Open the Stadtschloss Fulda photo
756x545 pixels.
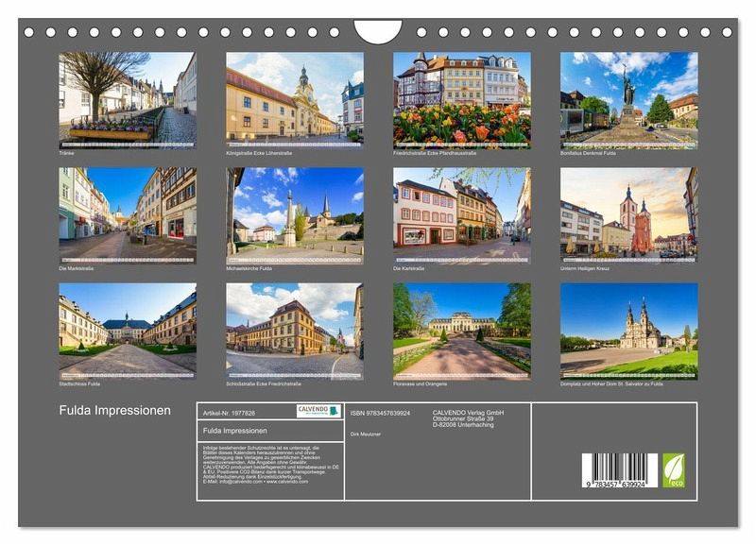coord(128,331)
